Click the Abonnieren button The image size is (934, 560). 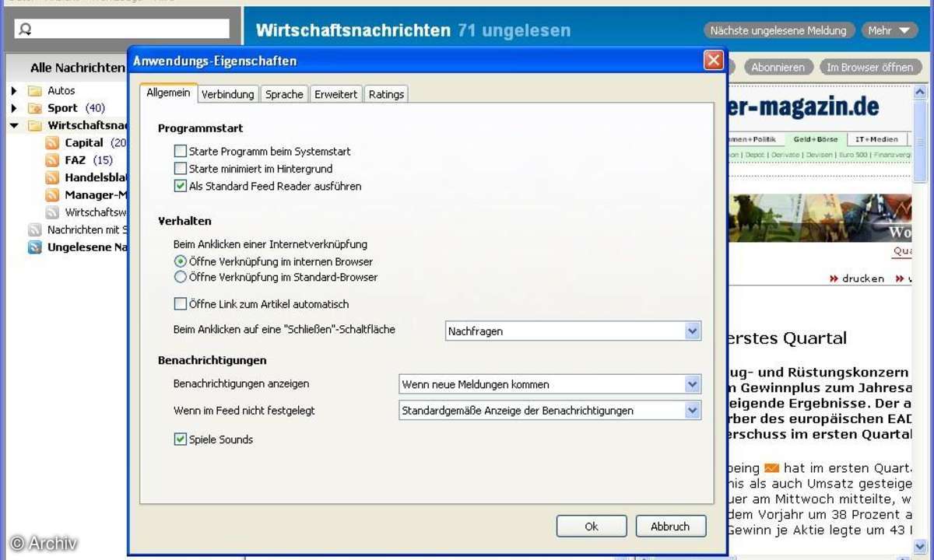(x=778, y=68)
